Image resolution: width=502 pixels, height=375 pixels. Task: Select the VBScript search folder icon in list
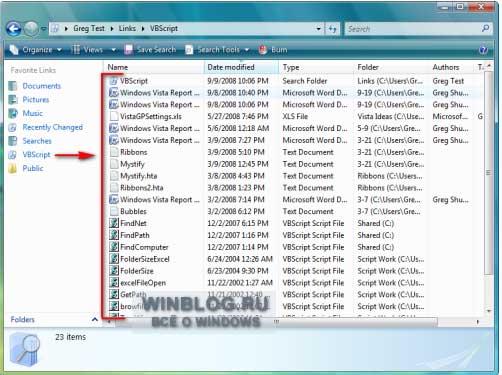(114, 81)
